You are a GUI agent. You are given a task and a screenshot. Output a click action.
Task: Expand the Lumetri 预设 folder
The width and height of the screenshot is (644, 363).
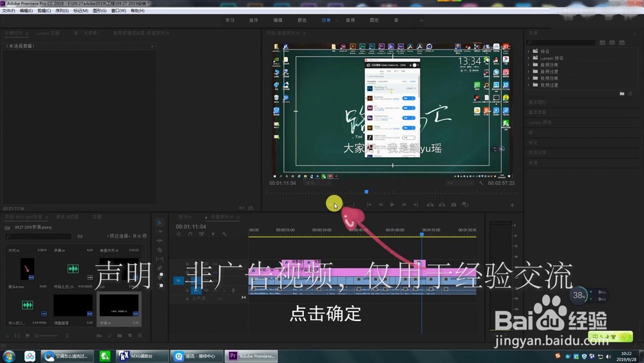529,58
